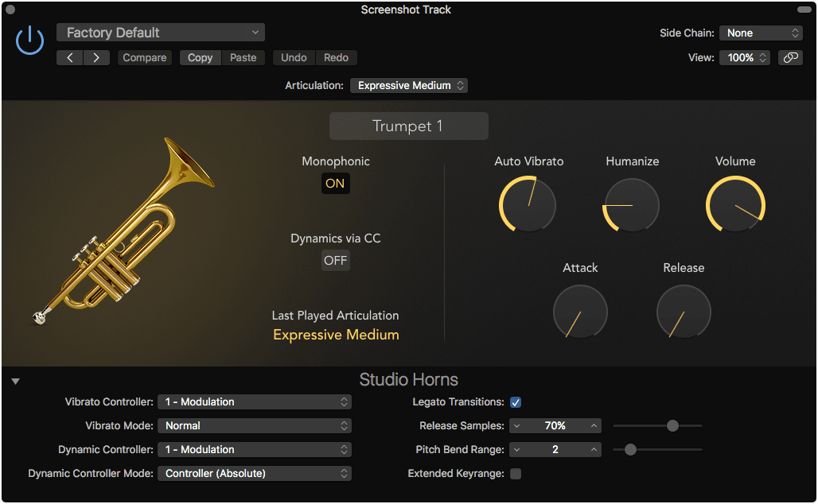Open the Vibrato Controller menu

pos(255,402)
